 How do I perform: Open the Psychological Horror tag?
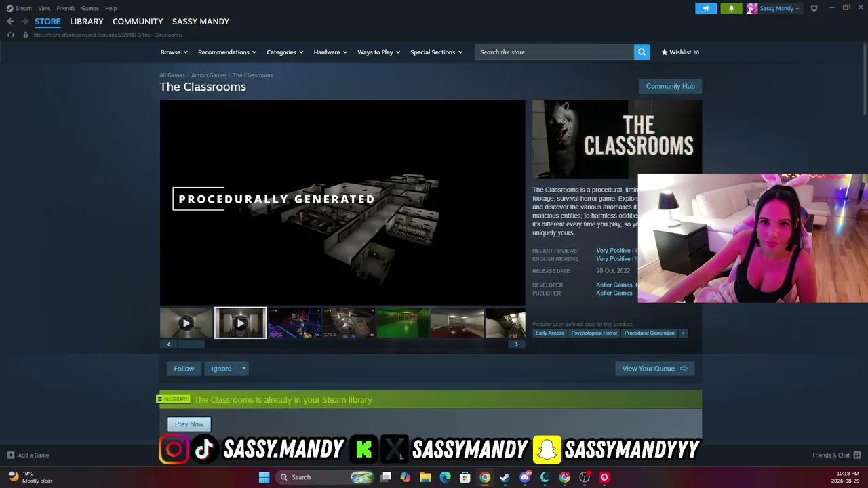(594, 333)
